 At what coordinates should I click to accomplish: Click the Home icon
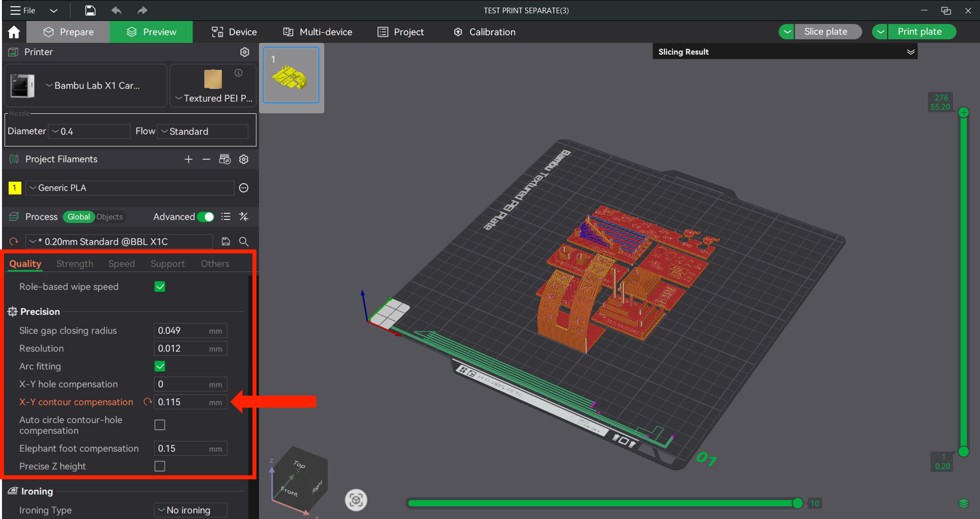14,32
